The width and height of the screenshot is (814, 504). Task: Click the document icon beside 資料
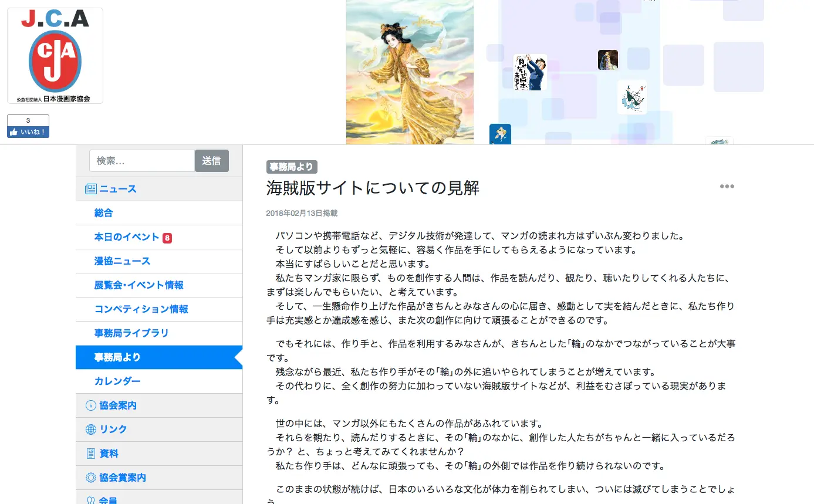tap(90, 454)
